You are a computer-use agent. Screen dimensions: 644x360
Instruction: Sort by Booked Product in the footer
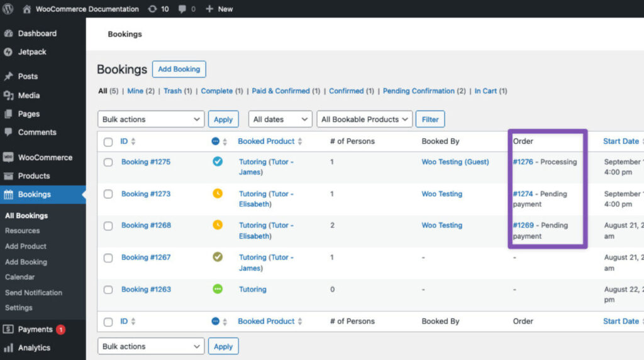tap(270, 321)
